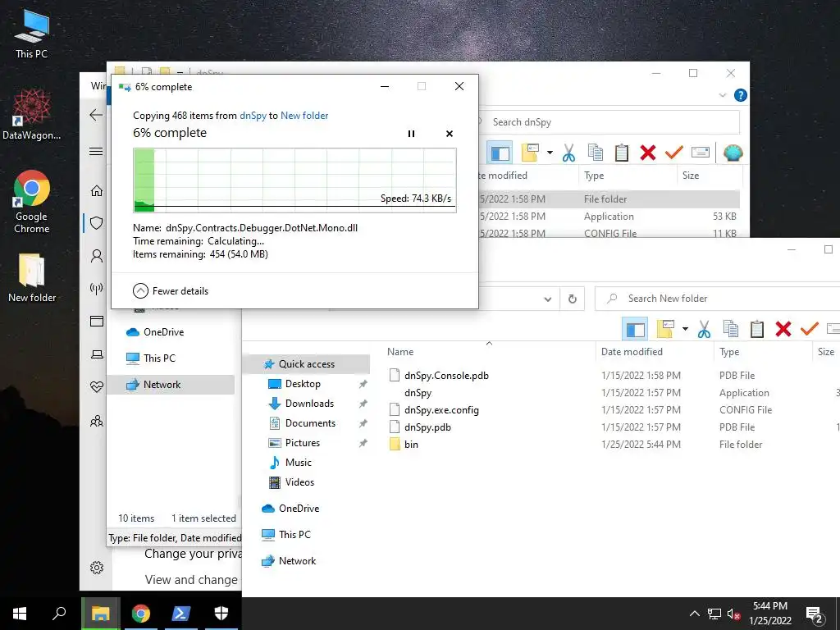
Task: Click Paste icon in dnSpy window toolbar
Action: (x=622, y=153)
